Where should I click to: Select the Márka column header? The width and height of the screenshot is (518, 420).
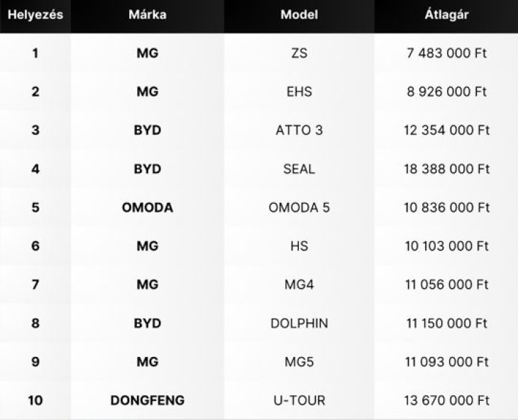click(148, 15)
